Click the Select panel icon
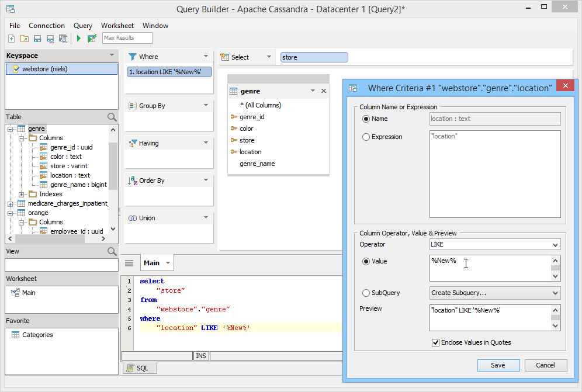The image size is (582, 392). pos(224,57)
